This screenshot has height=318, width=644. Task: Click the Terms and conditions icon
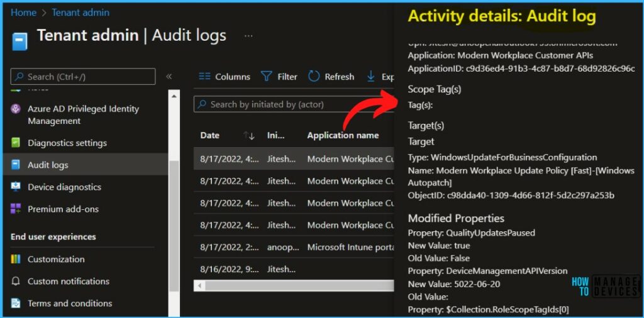tap(16, 303)
